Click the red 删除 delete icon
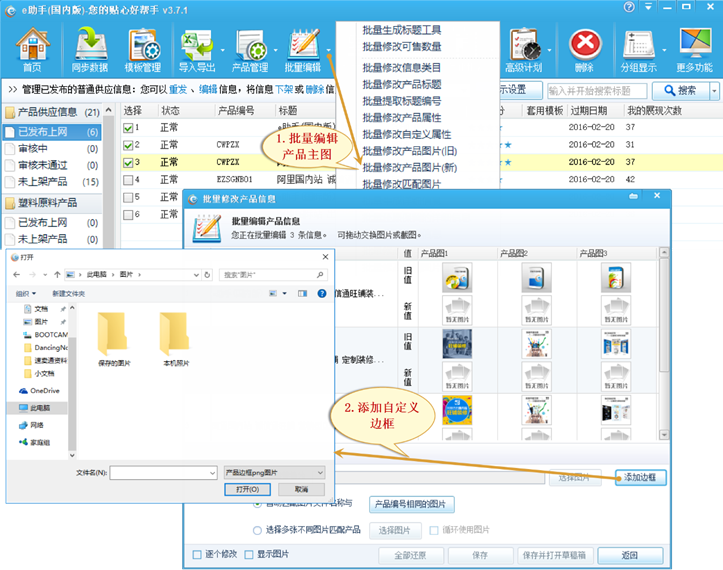Viewport: 723px width, 570px height. (585, 50)
